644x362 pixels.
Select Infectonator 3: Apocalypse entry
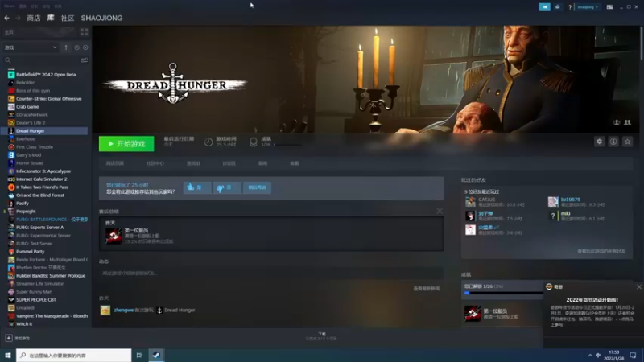pyautogui.click(x=45, y=171)
